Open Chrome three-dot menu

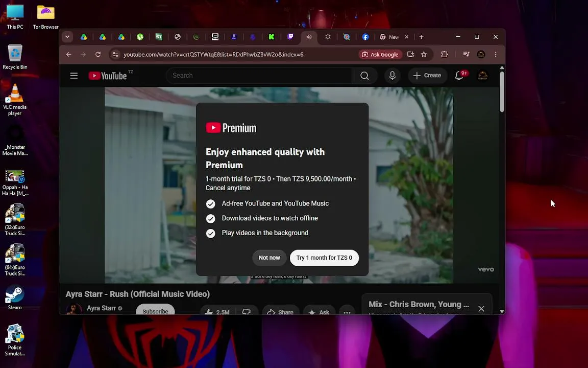496,55
